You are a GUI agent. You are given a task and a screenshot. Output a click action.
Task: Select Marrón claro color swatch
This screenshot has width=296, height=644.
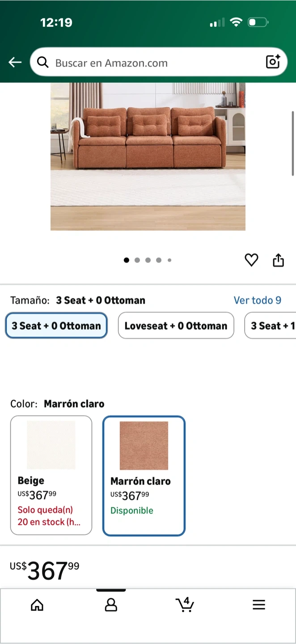pos(144,475)
